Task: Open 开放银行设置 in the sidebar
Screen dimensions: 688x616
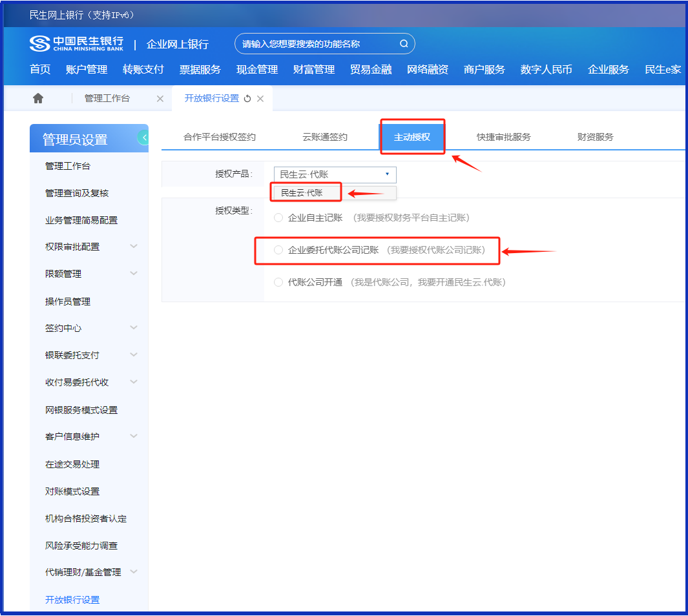Action: click(72, 600)
